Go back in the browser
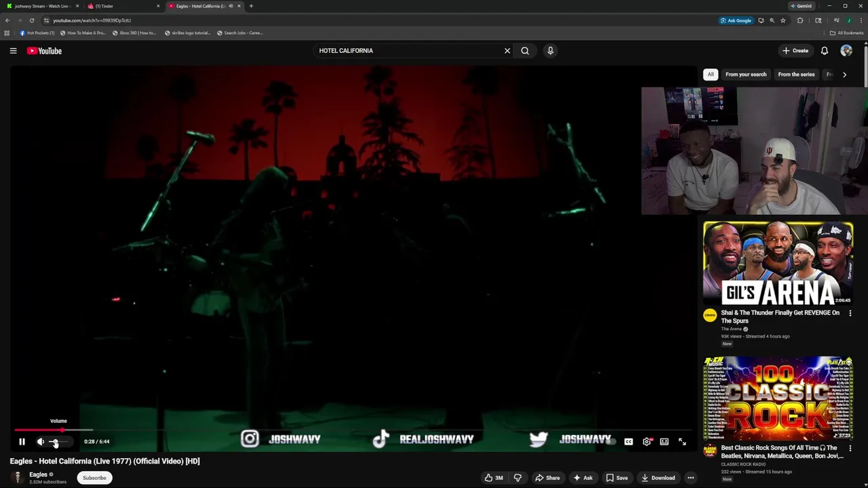Image resolution: width=868 pixels, height=488 pixels. [x=7, y=20]
